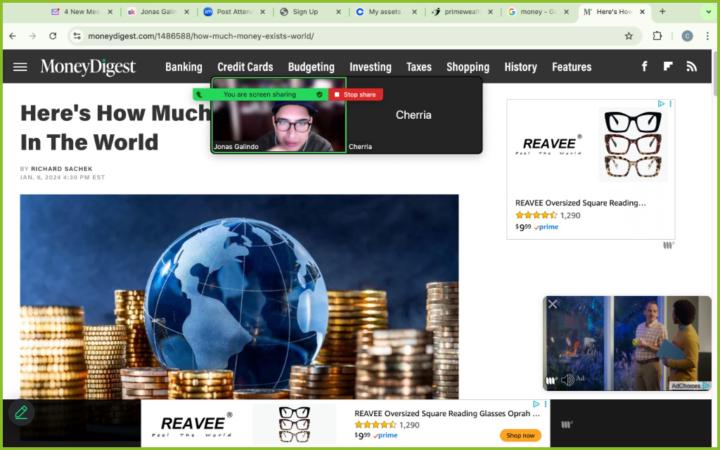Go forward in browser history
Screen dimensions: 720x450
tap(32, 36)
